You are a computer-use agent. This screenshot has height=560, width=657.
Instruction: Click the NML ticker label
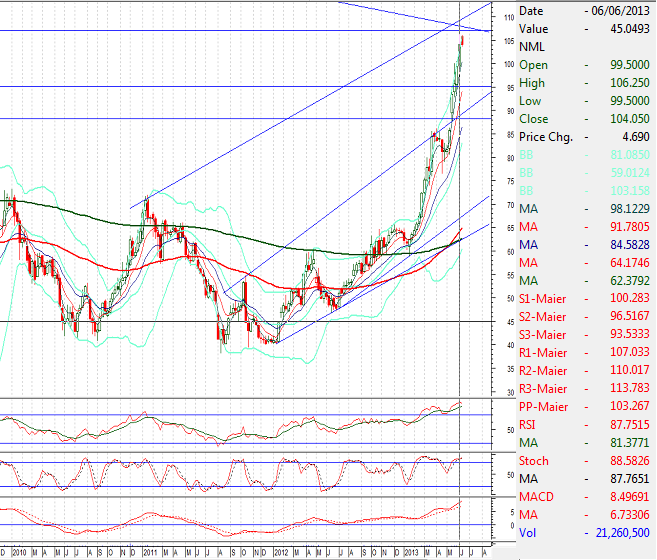[x=532, y=47]
